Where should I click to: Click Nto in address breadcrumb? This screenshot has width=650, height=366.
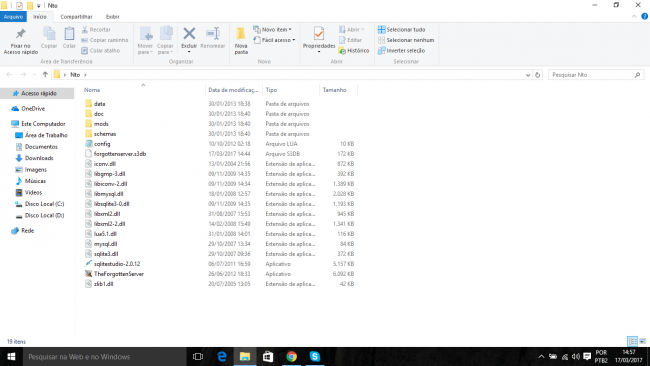(x=75, y=75)
